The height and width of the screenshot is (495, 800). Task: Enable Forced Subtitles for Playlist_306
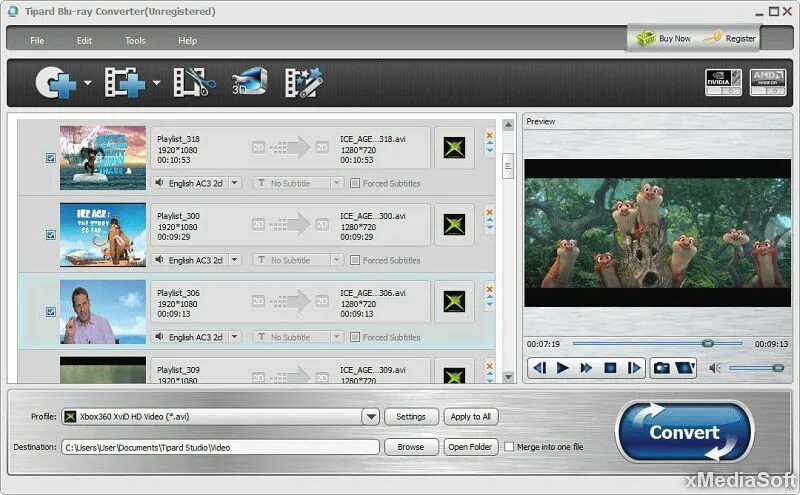[x=355, y=337]
